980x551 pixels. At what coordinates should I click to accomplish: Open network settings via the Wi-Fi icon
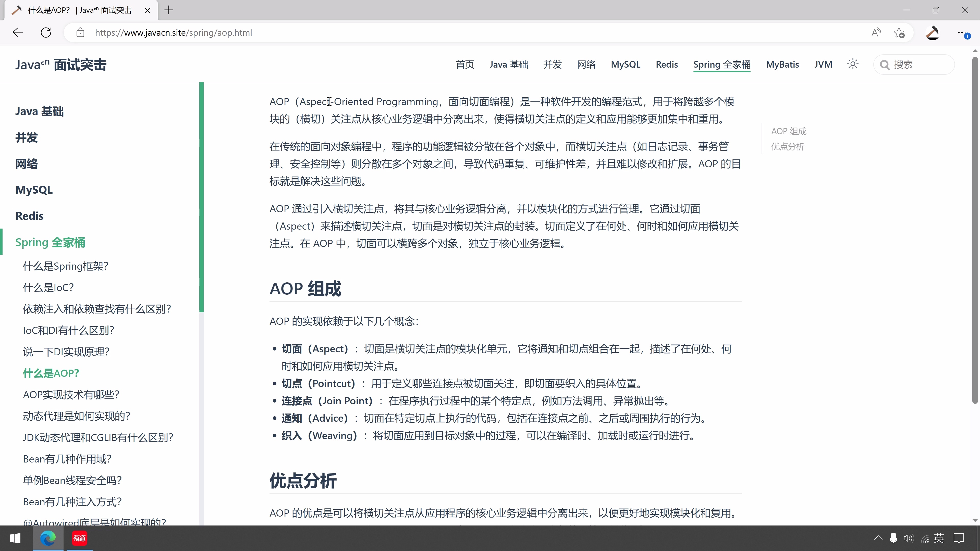coord(925,538)
